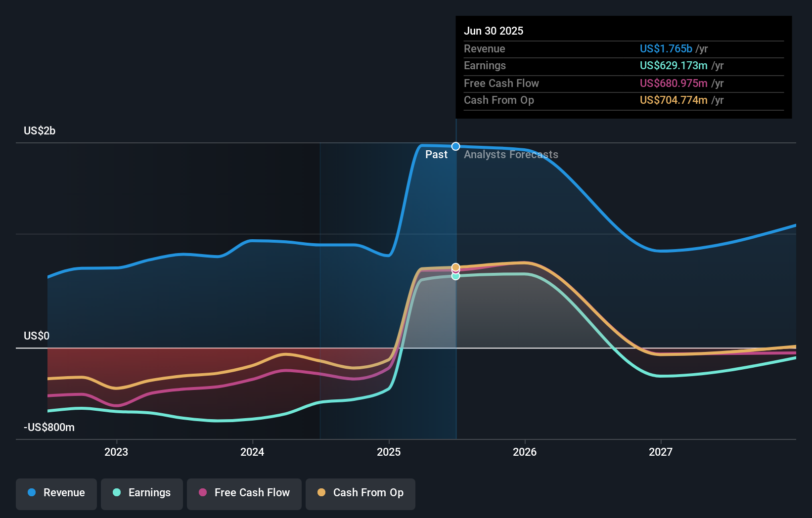
Task: Select the 2026 x-axis label
Action: [525, 452]
